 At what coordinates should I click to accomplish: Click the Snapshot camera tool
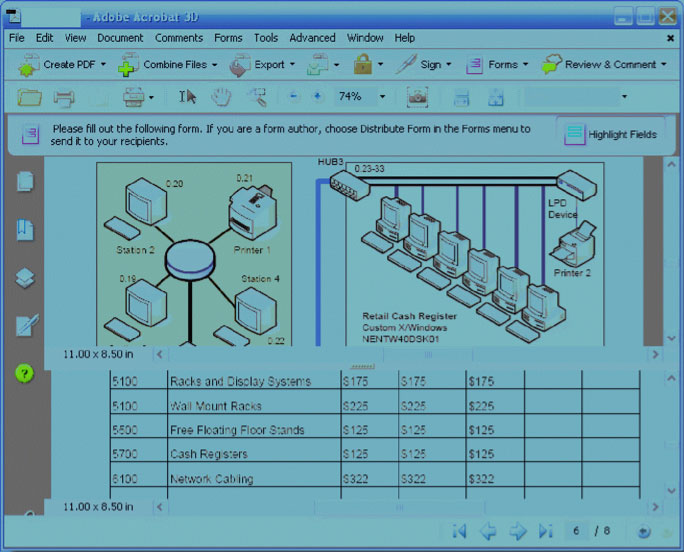click(418, 97)
